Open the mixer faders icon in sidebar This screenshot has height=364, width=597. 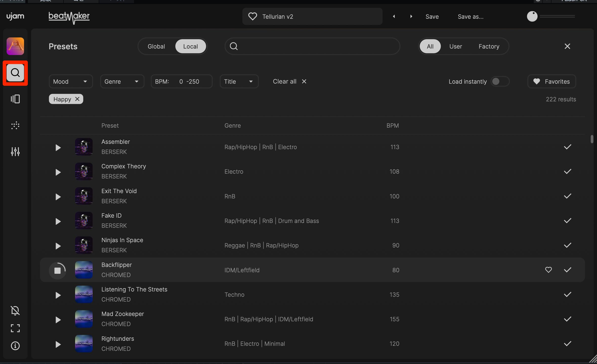coord(15,151)
